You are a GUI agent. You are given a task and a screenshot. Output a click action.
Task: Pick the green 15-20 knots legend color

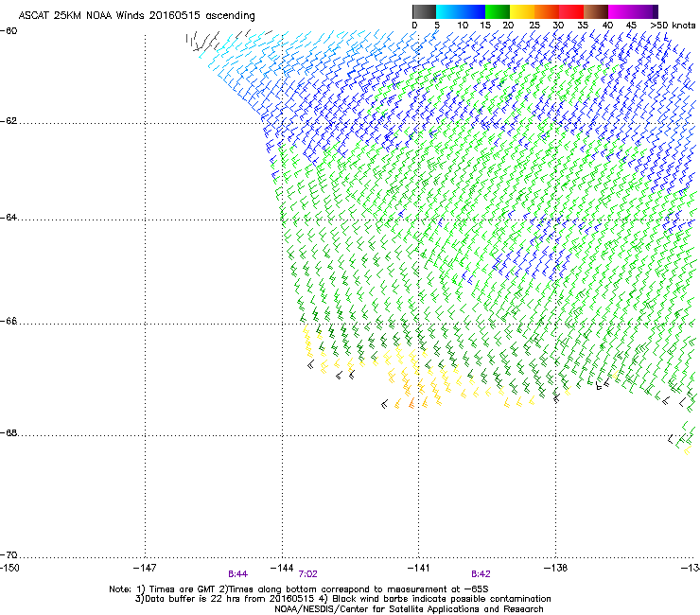click(x=498, y=11)
